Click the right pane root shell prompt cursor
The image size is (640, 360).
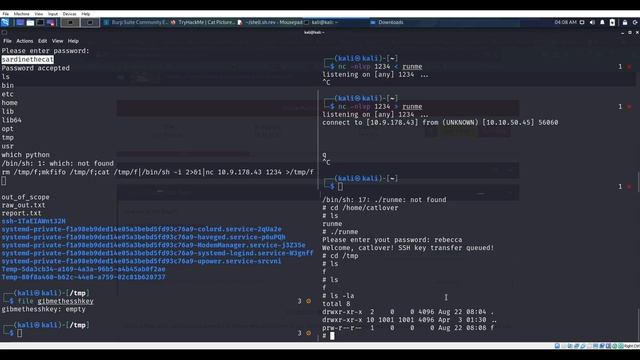pyautogui.click(x=332, y=336)
